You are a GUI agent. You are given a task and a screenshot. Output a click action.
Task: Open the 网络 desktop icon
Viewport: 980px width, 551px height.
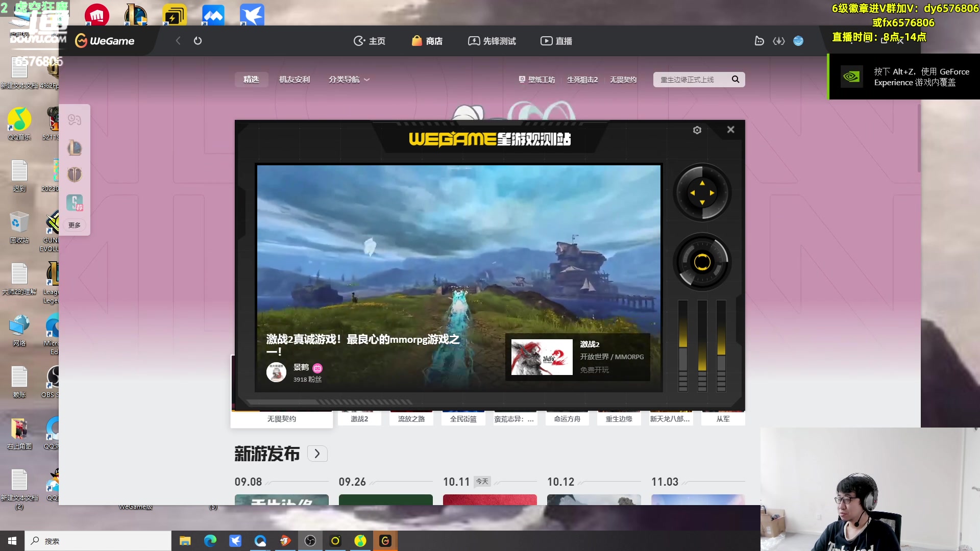19,330
